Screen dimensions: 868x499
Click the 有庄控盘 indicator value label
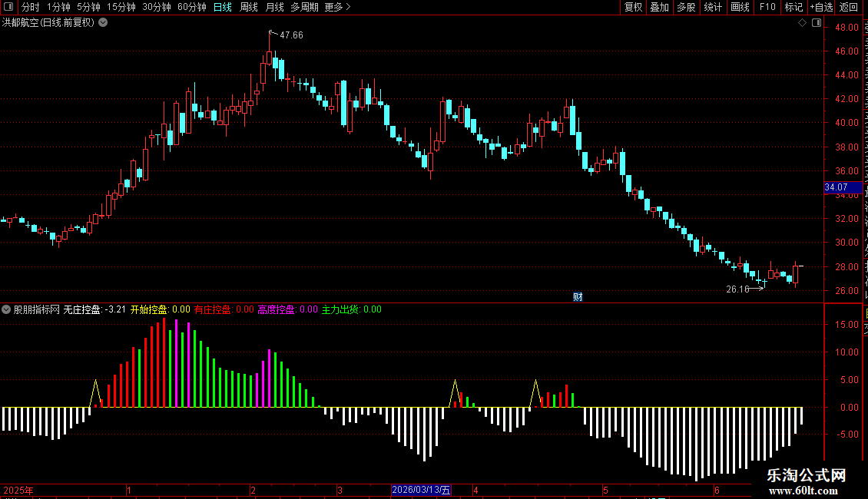click(x=224, y=310)
